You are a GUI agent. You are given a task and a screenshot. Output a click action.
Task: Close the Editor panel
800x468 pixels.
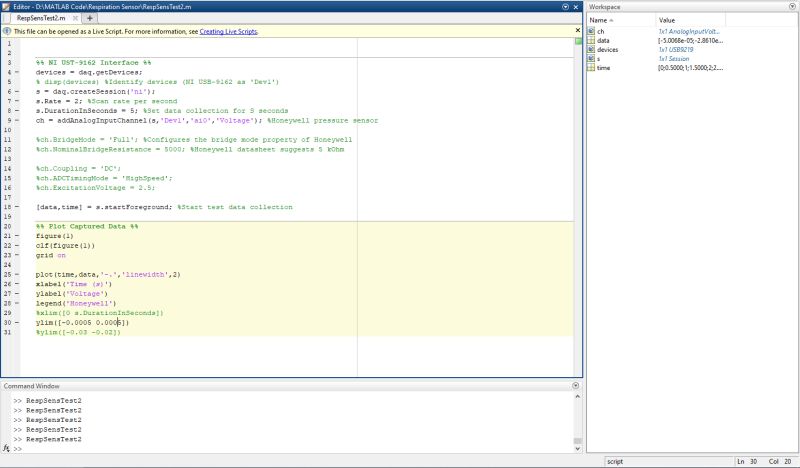click(576, 7)
